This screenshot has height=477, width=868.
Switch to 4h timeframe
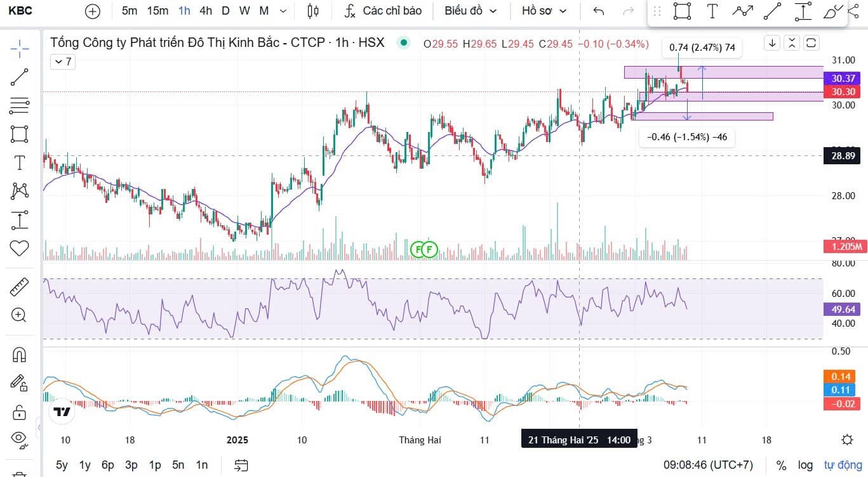pyautogui.click(x=206, y=11)
